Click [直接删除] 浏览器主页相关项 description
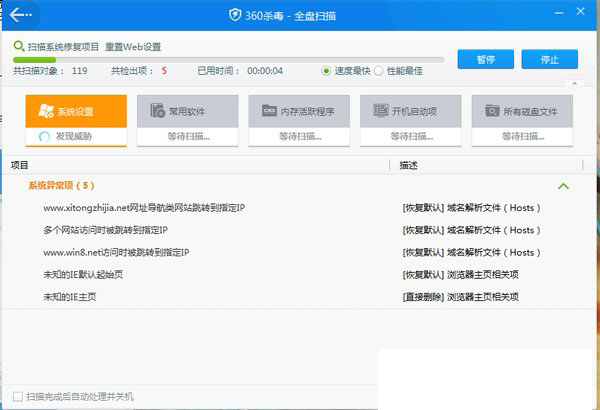Image resolution: width=600 pixels, height=410 pixels. coord(461,297)
